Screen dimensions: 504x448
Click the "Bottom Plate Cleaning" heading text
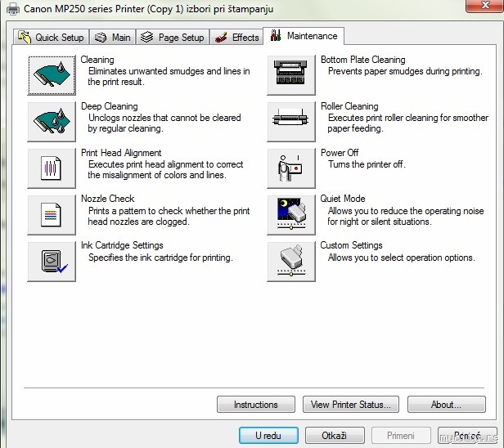[x=363, y=60]
